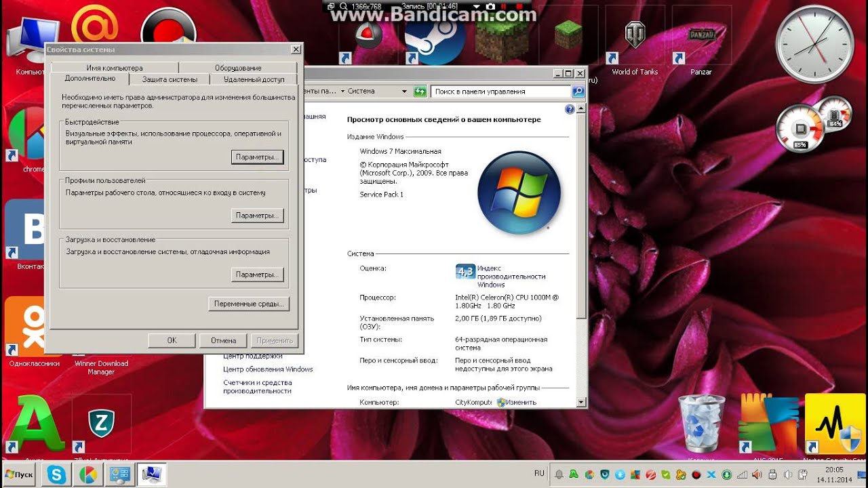Open the Panzar game shortcut
Viewport: 868px width, 488px height.
(701, 42)
